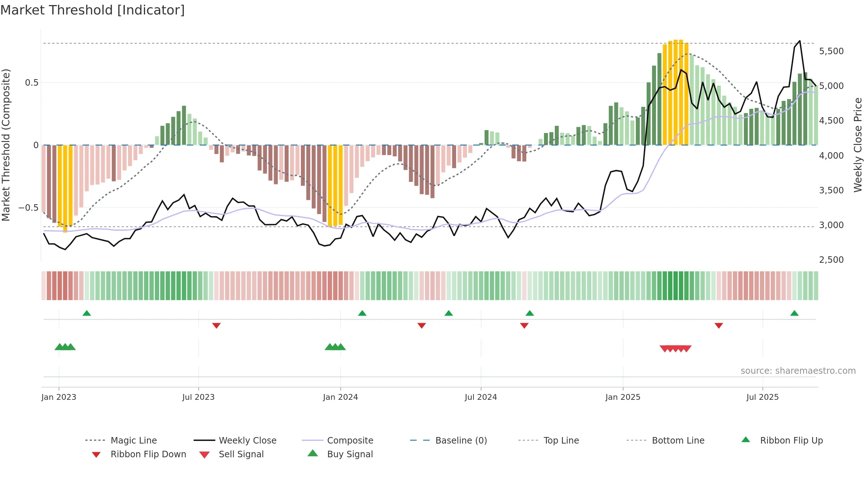The image size is (868, 488).
Task: Click the 5,000 price tick label
Action: coord(831,86)
